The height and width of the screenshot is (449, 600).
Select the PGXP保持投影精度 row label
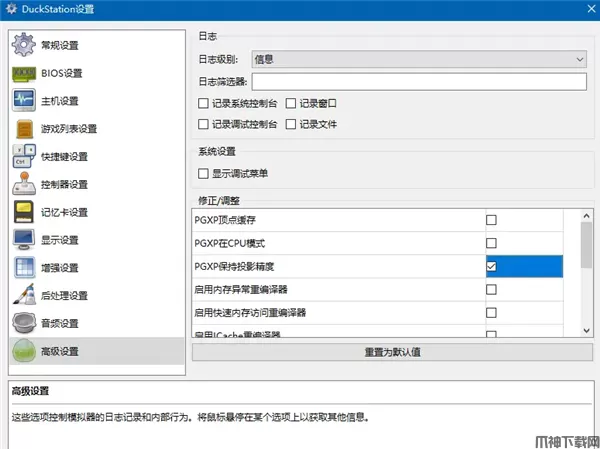[x=234, y=266]
